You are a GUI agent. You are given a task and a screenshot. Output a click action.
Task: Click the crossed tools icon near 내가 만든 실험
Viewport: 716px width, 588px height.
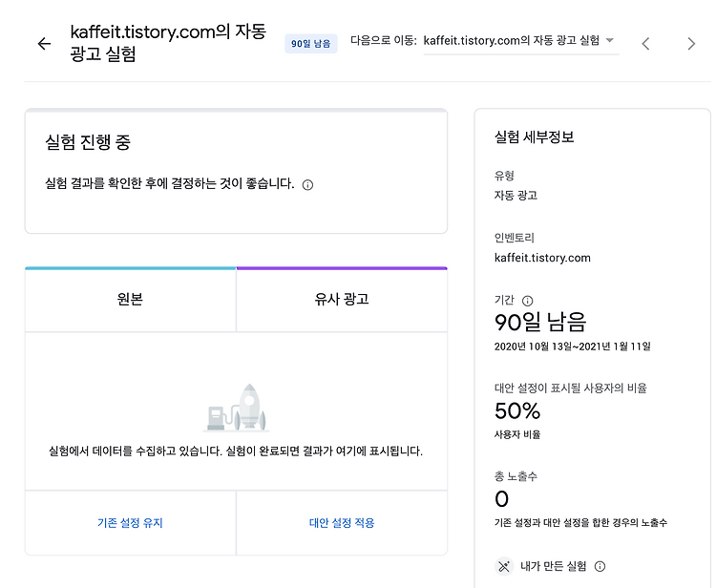click(x=504, y=567)
